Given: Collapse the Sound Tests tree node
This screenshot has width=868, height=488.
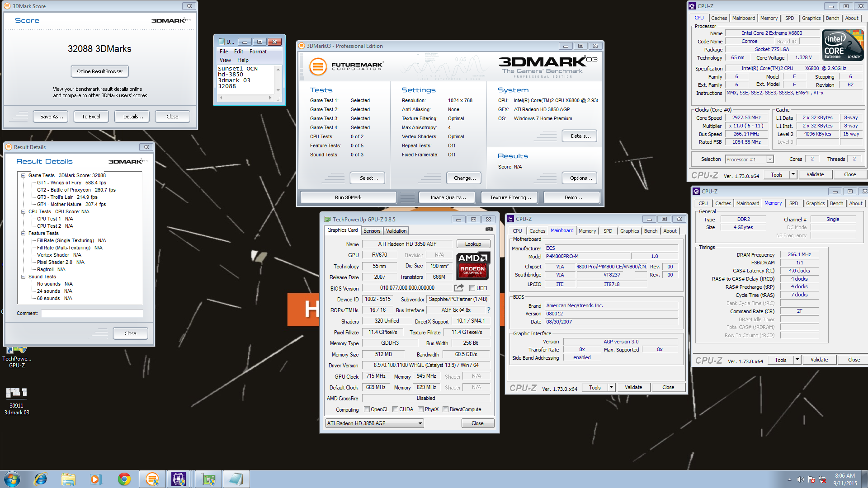Looking at the screenshot, I should pos(24,277).
